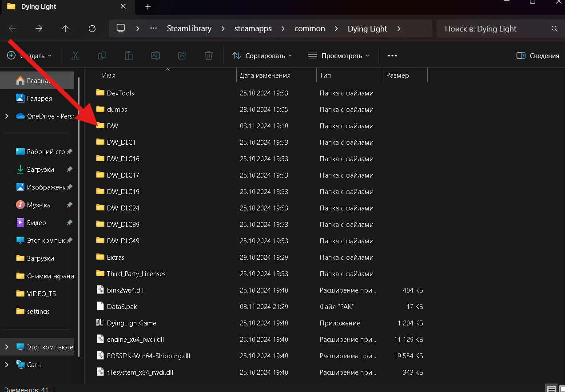Open the three-dot See more menu

(392, 55)
